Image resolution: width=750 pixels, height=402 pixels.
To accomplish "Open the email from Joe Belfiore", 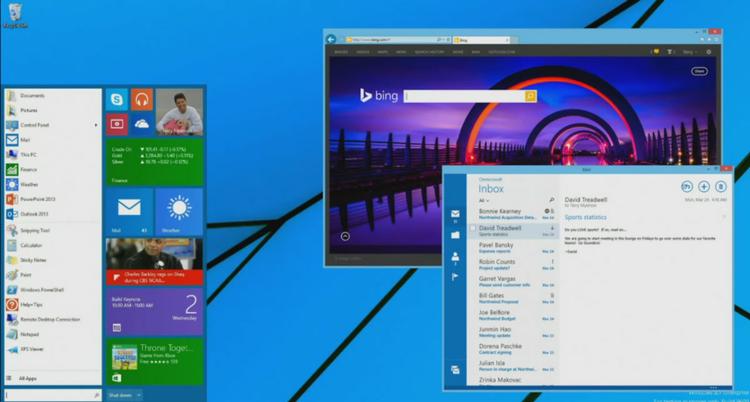I will click(x=512, y=315).
